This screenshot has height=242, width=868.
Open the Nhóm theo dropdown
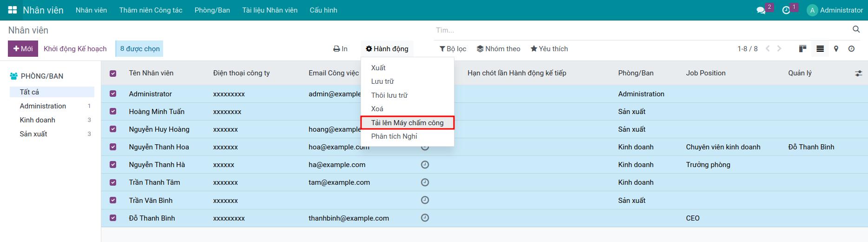499,49
